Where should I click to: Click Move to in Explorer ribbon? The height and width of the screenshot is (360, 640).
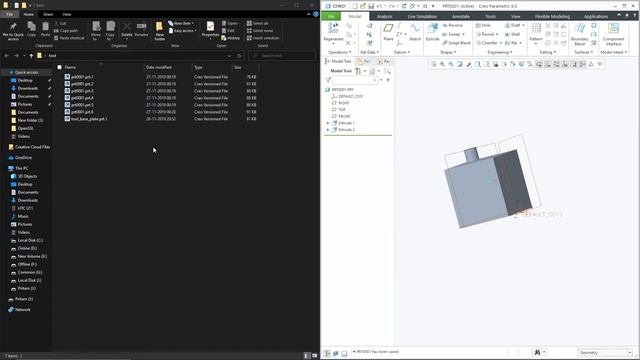tap(96, 31)
